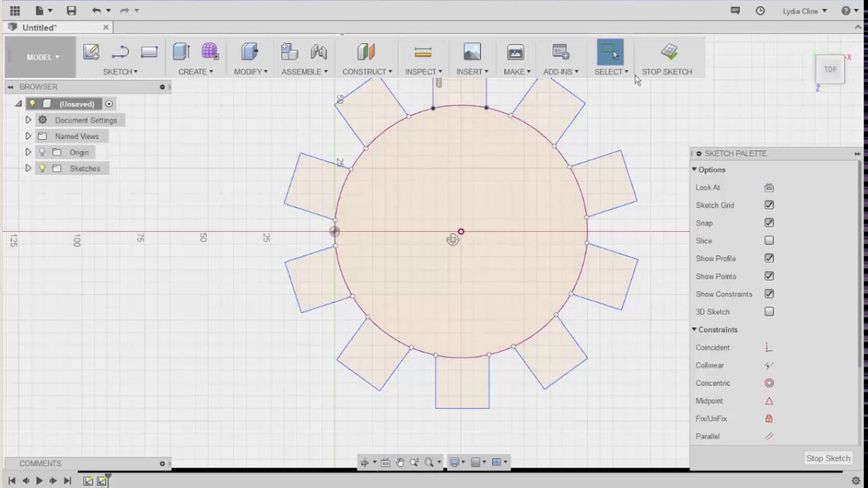Uncheck the Sketch Grid checkbox
The width and height of the screenshot is (868, 488).
pos(769,205)
